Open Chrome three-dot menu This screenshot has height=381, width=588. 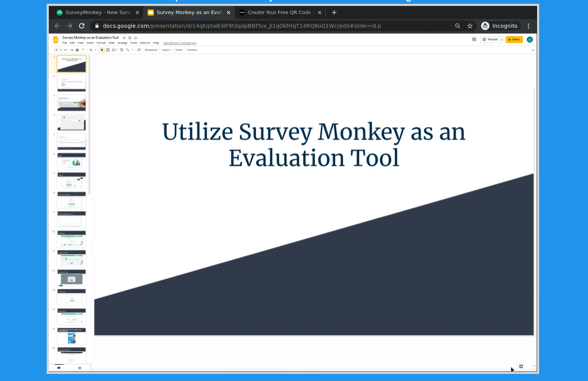coord(528,26)
